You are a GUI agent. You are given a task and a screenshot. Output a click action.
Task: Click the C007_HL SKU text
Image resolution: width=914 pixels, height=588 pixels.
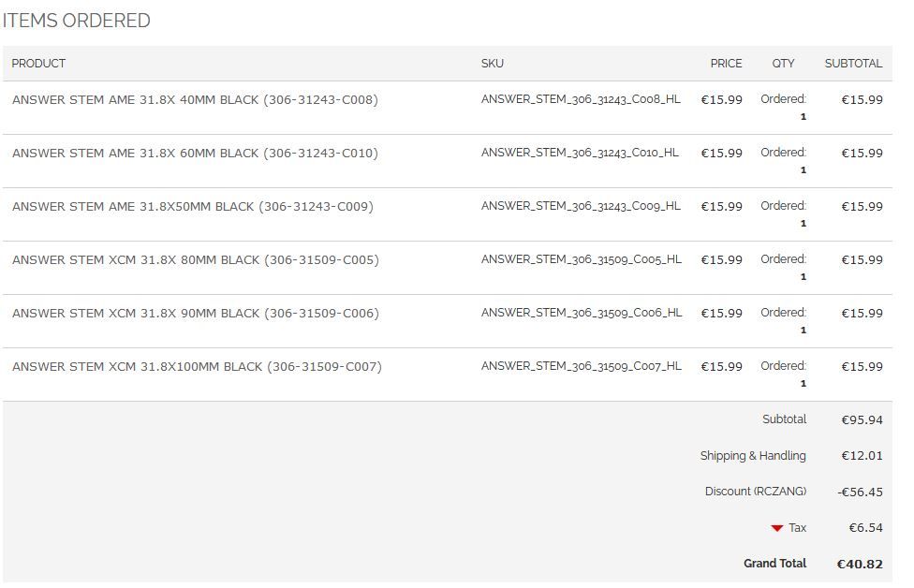click(x=582, y=366)
